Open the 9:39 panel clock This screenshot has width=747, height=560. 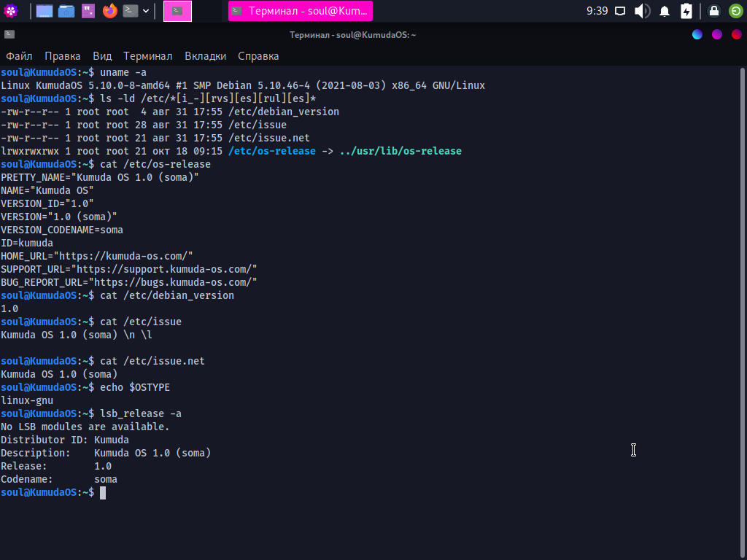point(597,10)
